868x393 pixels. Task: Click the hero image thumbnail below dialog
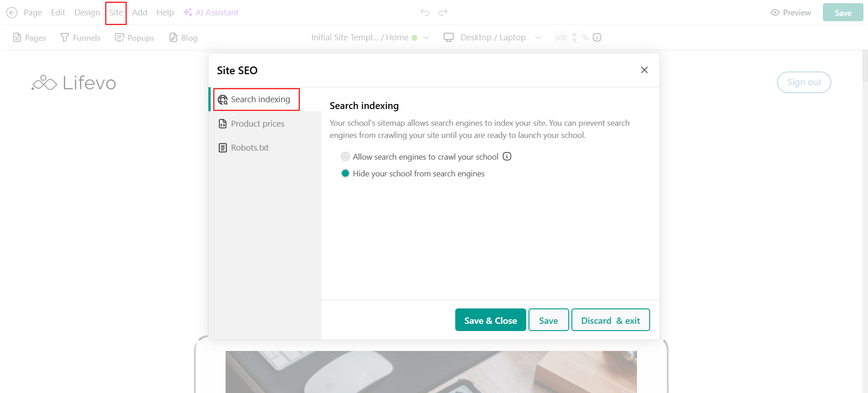pyautogui.click(x=431, y=372)
